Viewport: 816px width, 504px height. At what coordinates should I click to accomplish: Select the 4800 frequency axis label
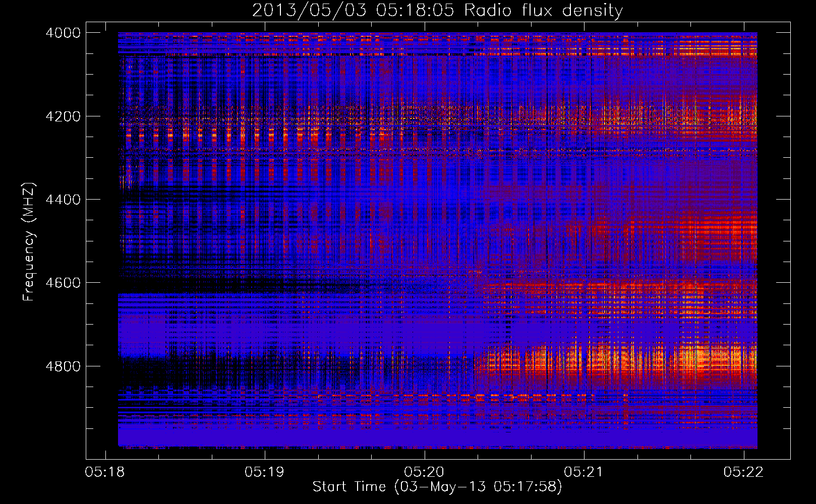[63, 366]
